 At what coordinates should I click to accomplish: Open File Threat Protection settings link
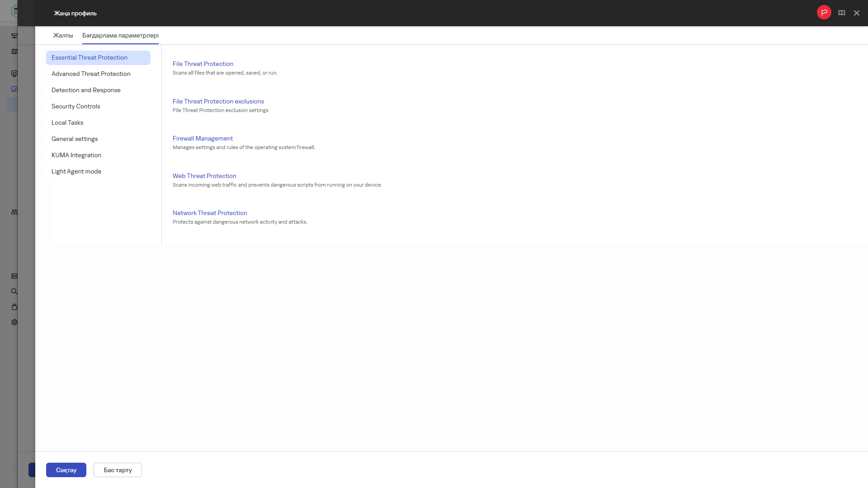[x=203, y=64]
